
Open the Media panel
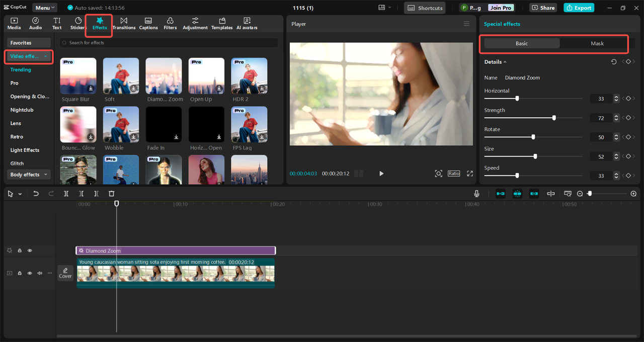click(x=14, y=23)
